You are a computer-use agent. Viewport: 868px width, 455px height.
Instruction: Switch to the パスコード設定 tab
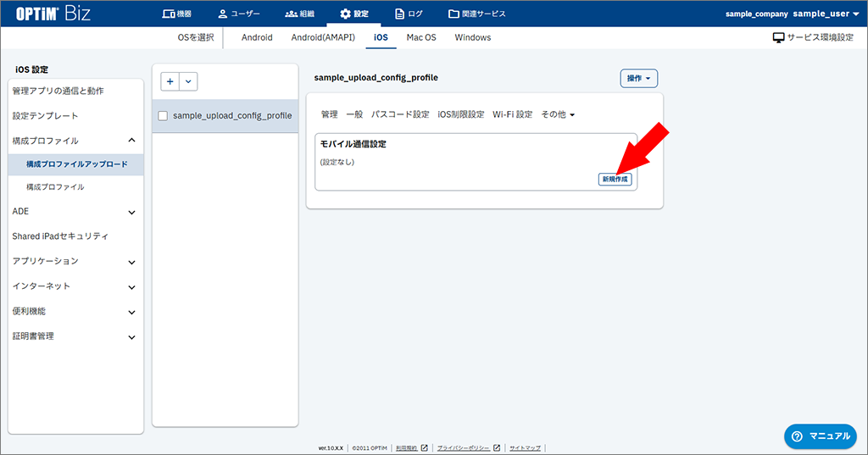point(400,114)
